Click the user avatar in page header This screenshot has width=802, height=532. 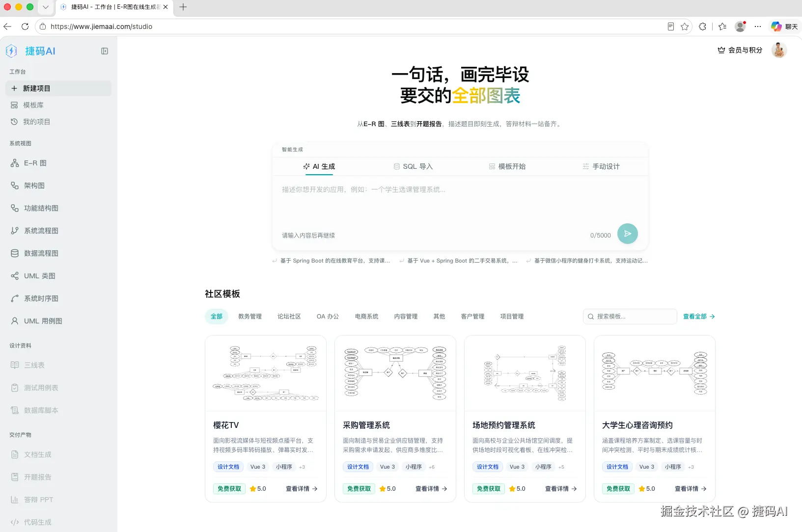coord(779,50)
